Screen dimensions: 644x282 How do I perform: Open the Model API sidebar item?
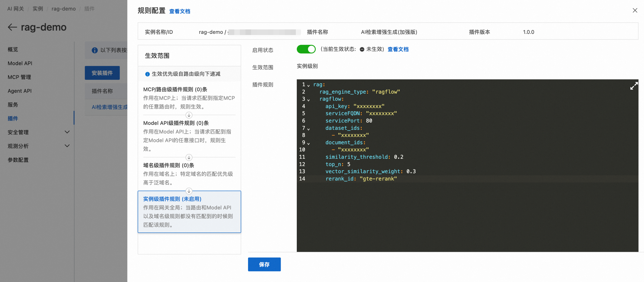[x=20, y=63]
